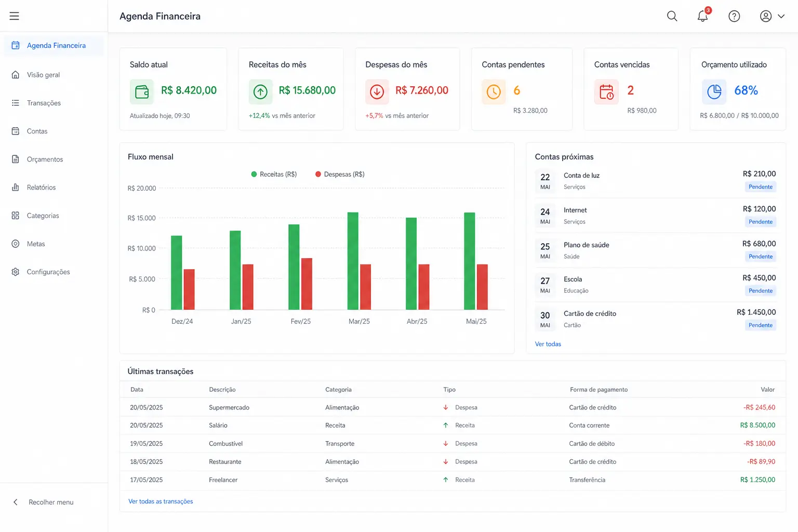Image resolution: width=798 pixels, height=532 pixels.
Task: Toggle the Receitas (R$) legend item
Action: pos(274,175)
